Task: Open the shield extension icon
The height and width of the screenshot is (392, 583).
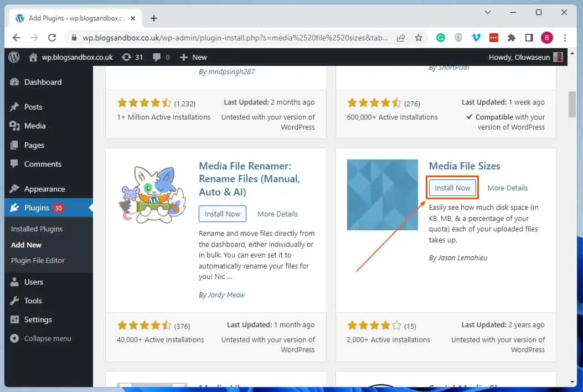Action: point(458,38)
